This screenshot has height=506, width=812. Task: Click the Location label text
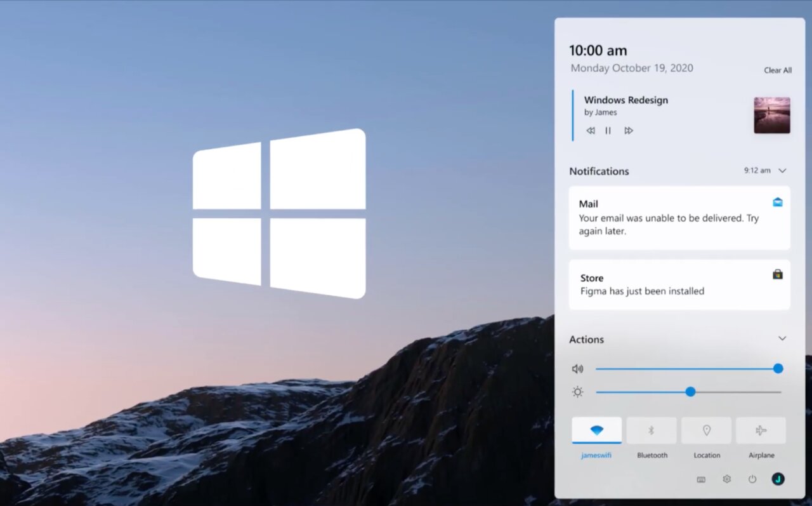(707, 455)
